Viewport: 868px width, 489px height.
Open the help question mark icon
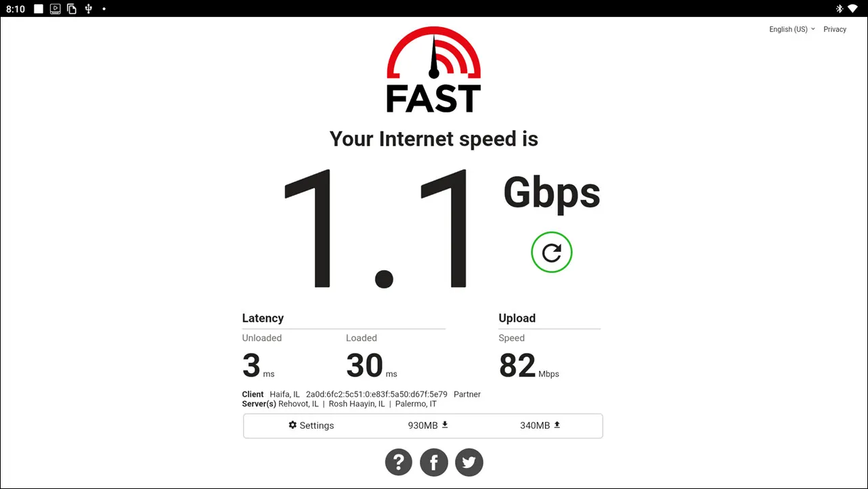pyautogui.click(x=399, y=463)
